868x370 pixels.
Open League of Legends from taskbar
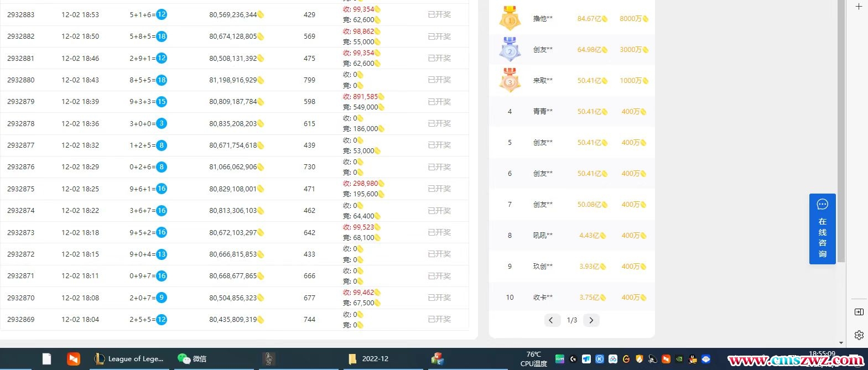pos(129,359)
